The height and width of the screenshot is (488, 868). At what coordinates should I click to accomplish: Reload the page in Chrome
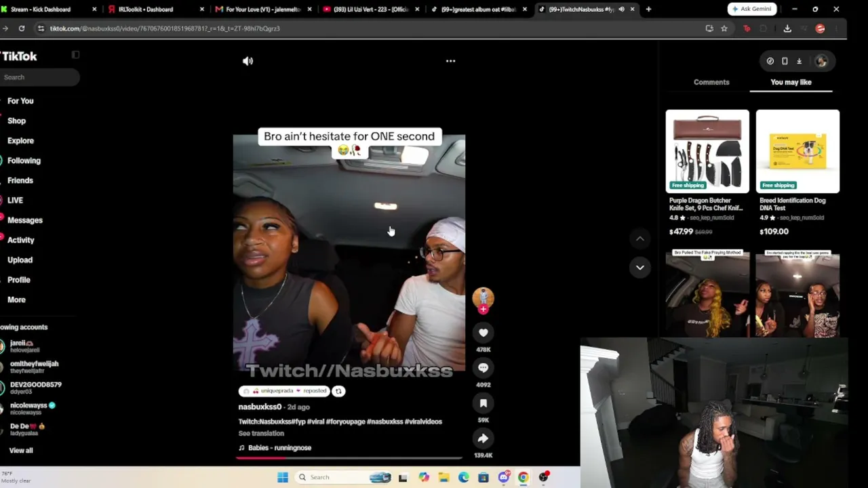(22, 28)
